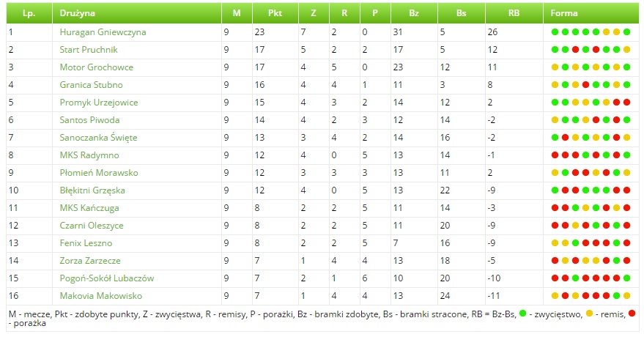Screen dimensions: 644x337
Task: Click the first form dot for Huragan Gniewczyna
Action: (555, 32)
